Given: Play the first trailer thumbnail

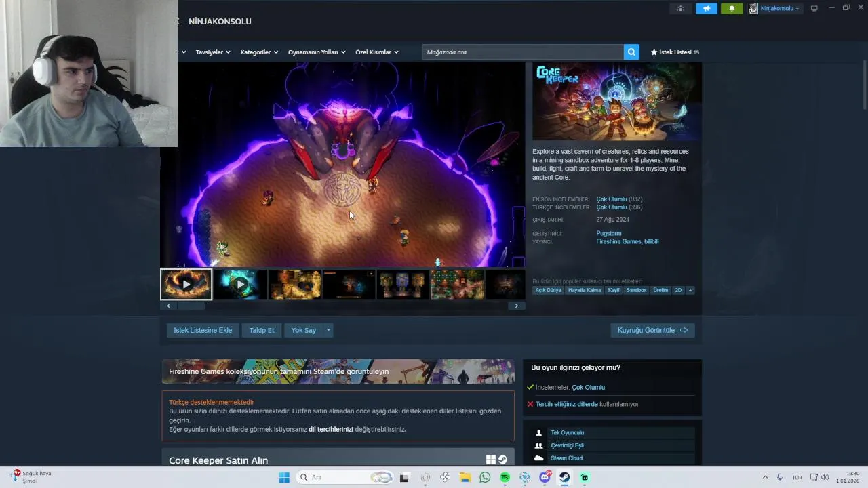Looking at the screenshot, I should tap(186, 285).
